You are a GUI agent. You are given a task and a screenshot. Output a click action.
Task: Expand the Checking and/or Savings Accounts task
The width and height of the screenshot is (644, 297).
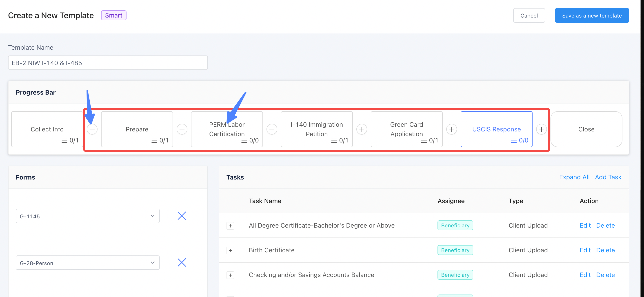pyautogui.click(x=230, y=275)
